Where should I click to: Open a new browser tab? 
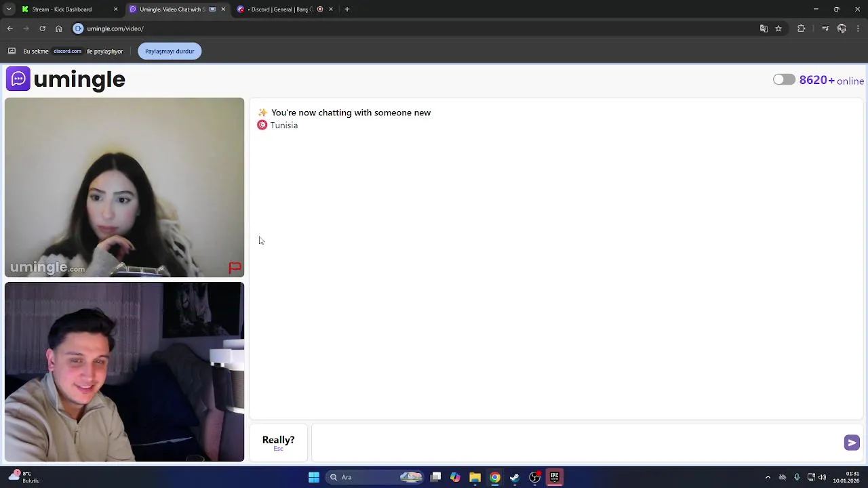click(347, 9)
